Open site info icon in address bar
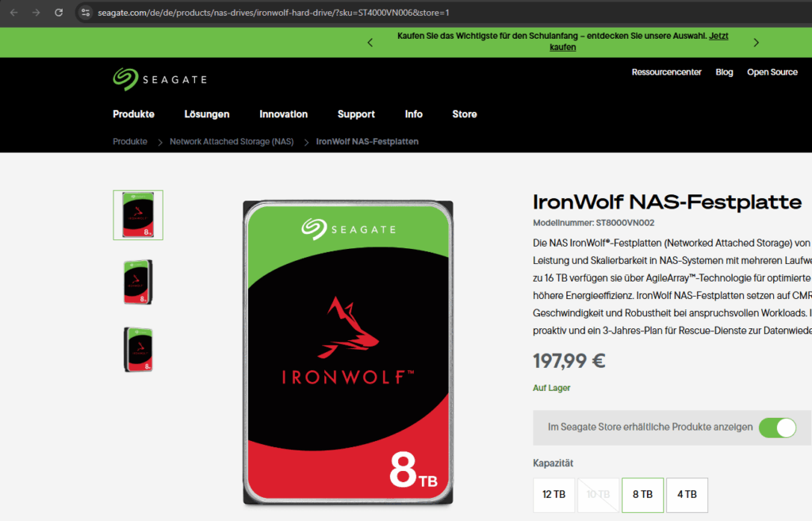 pos(86,13)
